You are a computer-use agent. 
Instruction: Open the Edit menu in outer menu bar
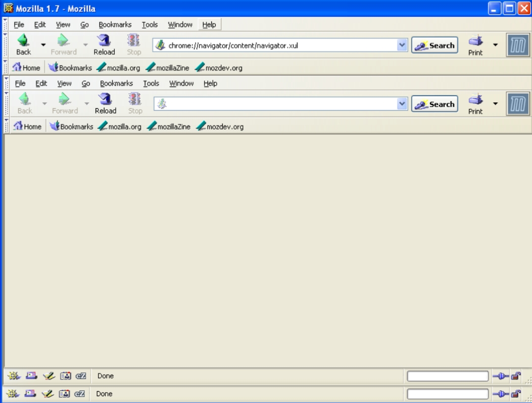pyautogui.click(x=40, y=24)
